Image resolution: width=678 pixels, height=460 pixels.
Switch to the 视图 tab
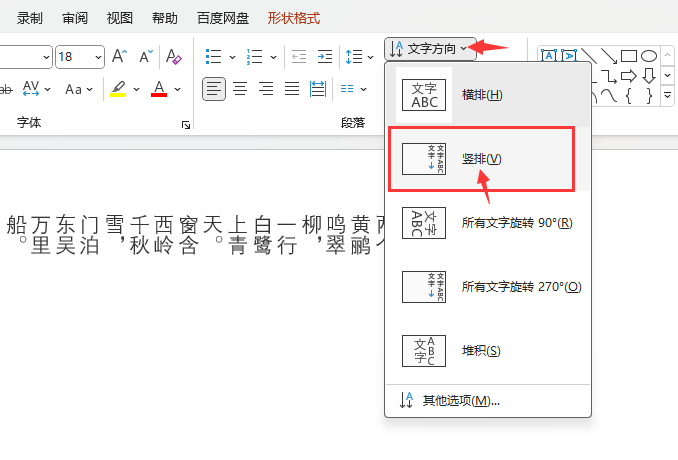click(120, 18)
